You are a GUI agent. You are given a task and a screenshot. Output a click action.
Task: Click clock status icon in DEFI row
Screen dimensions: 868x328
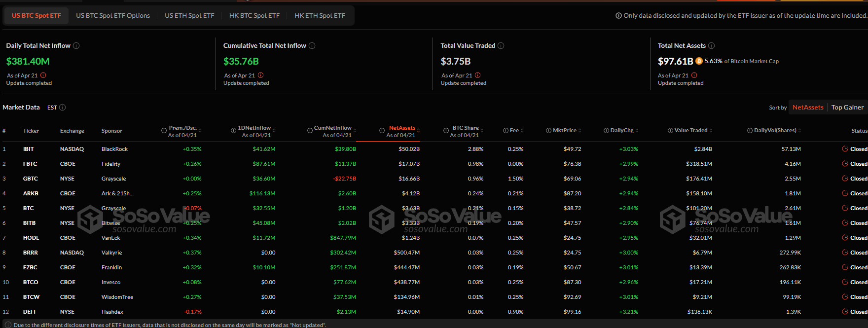(845, 312)
